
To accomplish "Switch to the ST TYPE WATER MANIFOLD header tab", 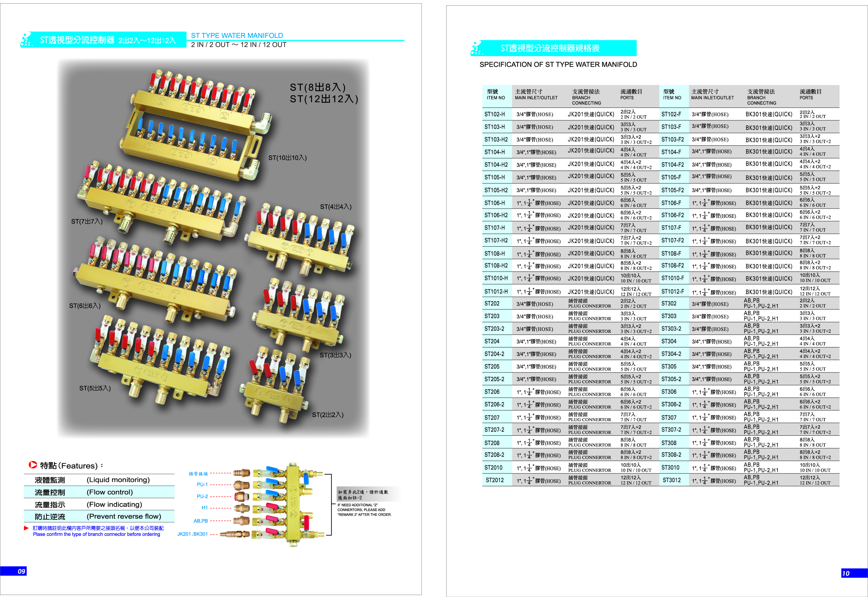I will 237,36.
